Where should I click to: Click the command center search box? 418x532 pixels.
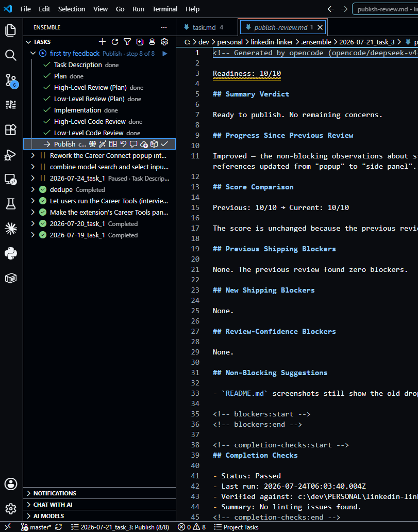tap(385, 9)
